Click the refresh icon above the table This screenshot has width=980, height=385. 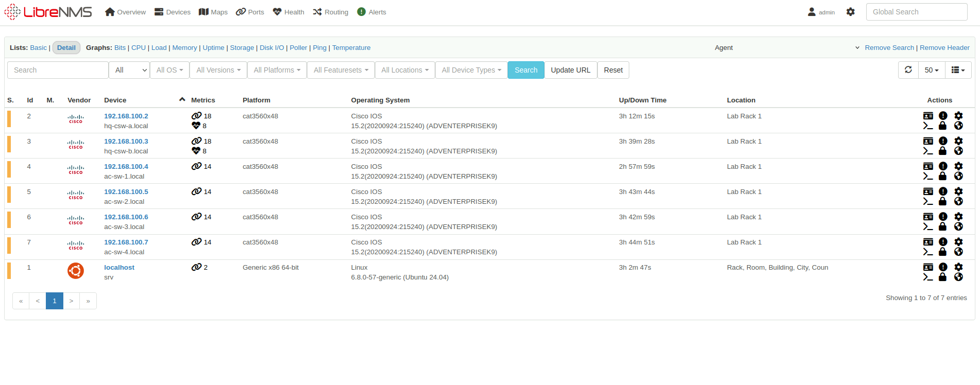pos(908,69)
